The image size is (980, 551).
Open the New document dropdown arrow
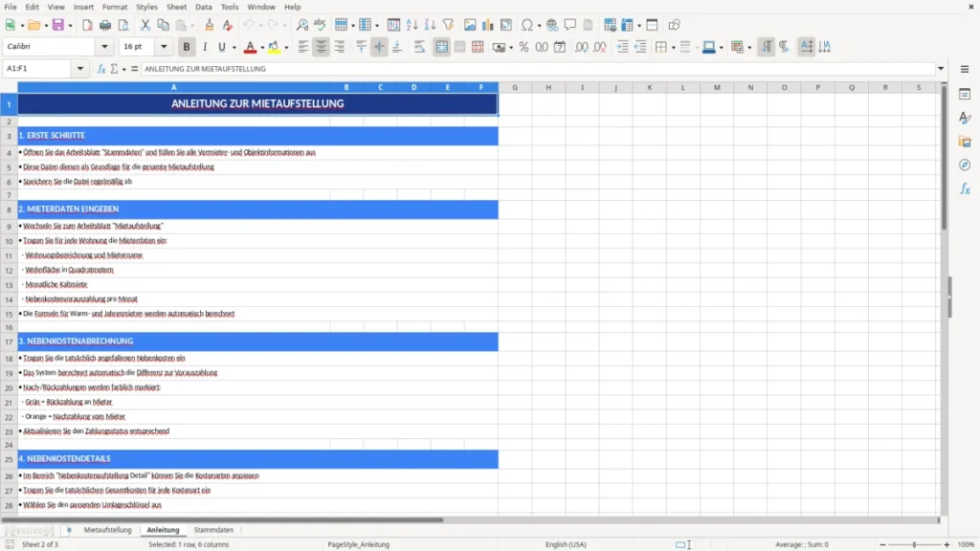[22, 26]
